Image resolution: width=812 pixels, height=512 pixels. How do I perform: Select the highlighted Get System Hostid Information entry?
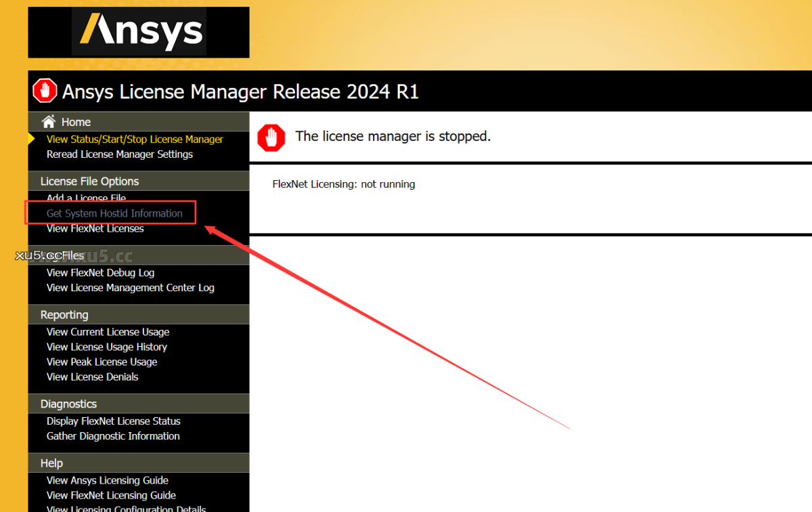[x=115, y=213]
